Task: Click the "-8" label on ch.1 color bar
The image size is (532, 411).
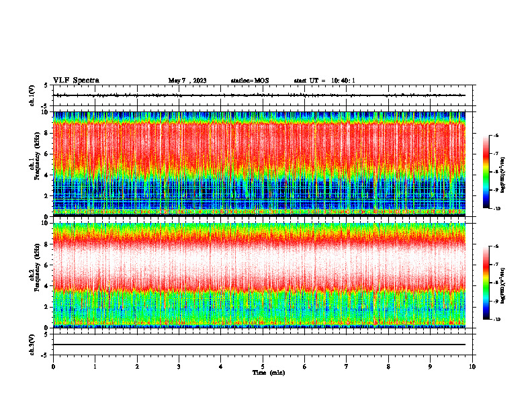Action: coord(496,172)
